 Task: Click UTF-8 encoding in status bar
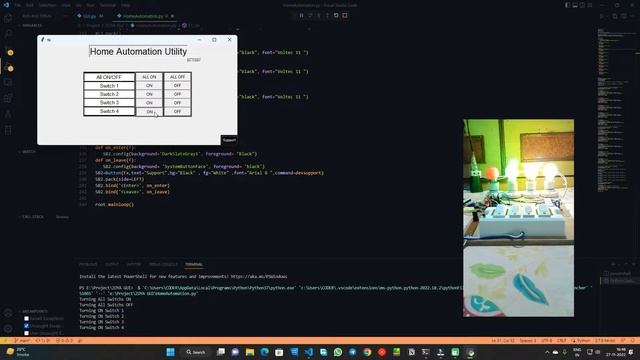546,340
